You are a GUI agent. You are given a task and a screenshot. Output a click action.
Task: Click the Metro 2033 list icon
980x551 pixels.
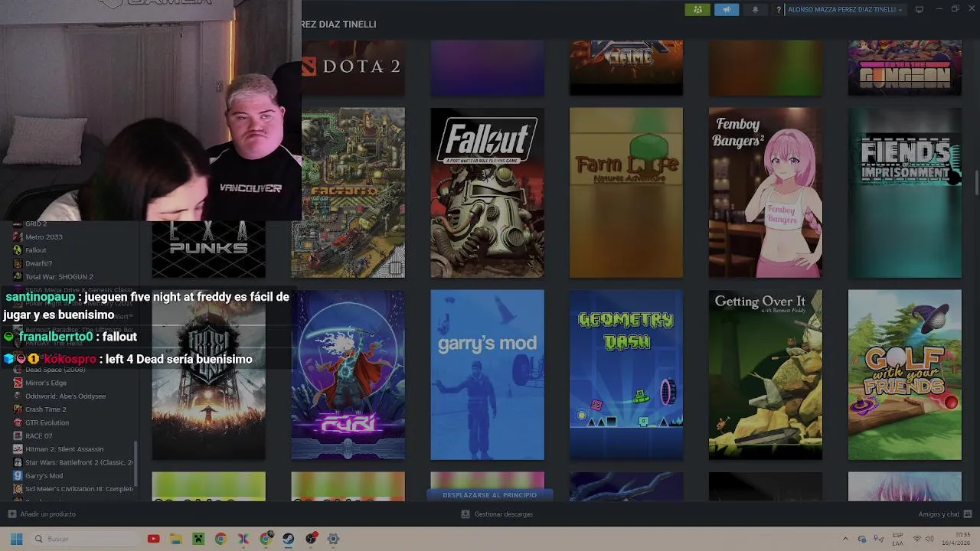click(18, 236)
